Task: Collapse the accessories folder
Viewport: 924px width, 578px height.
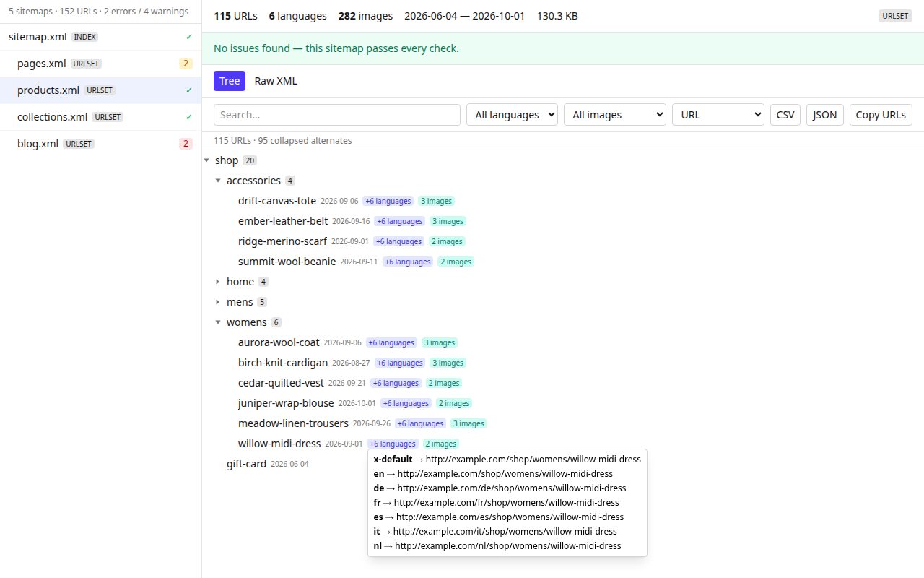Action: coord(218,181)
